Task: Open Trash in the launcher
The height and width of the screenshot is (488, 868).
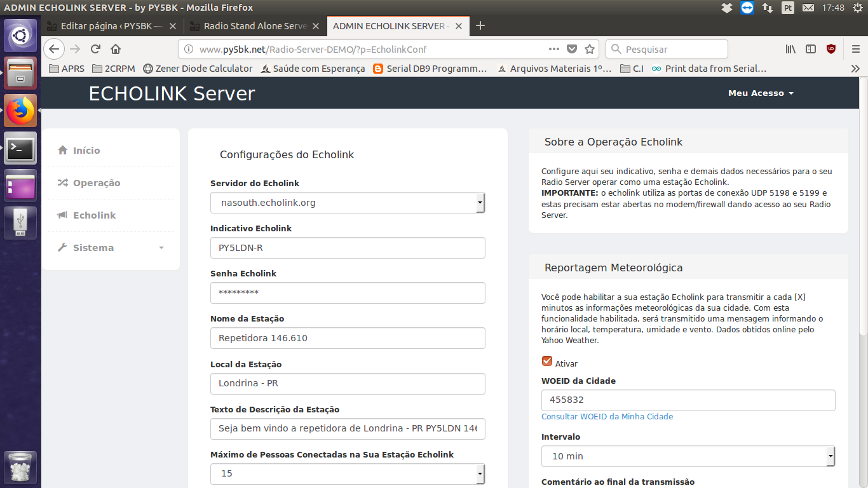Action: pyautogui.click(x=20, y=468)
